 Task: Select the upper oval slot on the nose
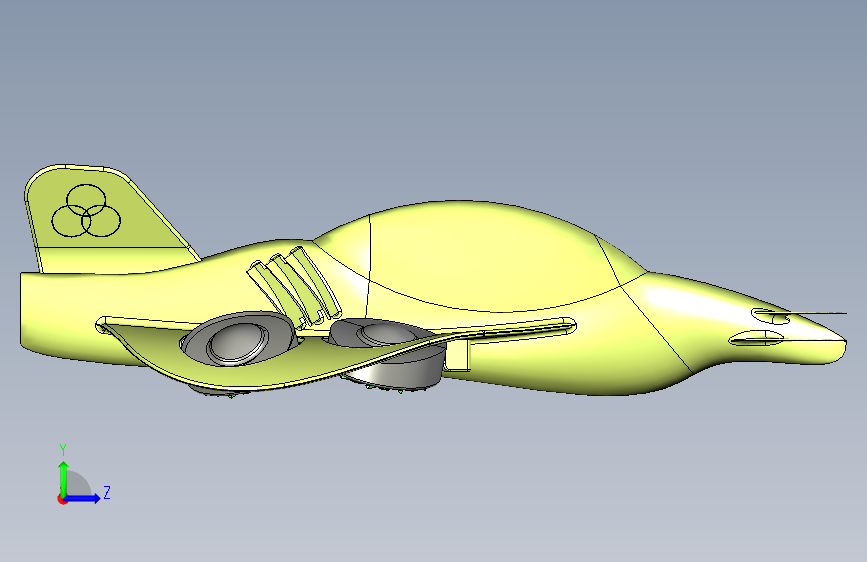pyautogui.click(x=770, y=316)
